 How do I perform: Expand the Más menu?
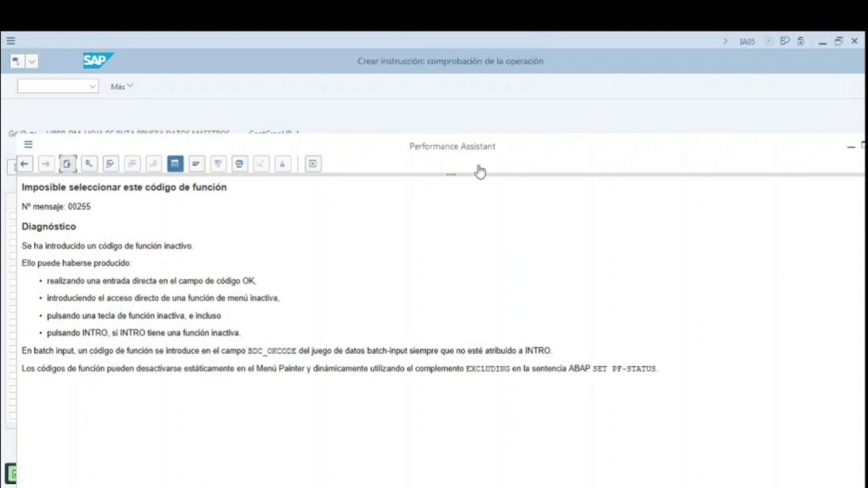pyautogui.click(x=121, y=87)
